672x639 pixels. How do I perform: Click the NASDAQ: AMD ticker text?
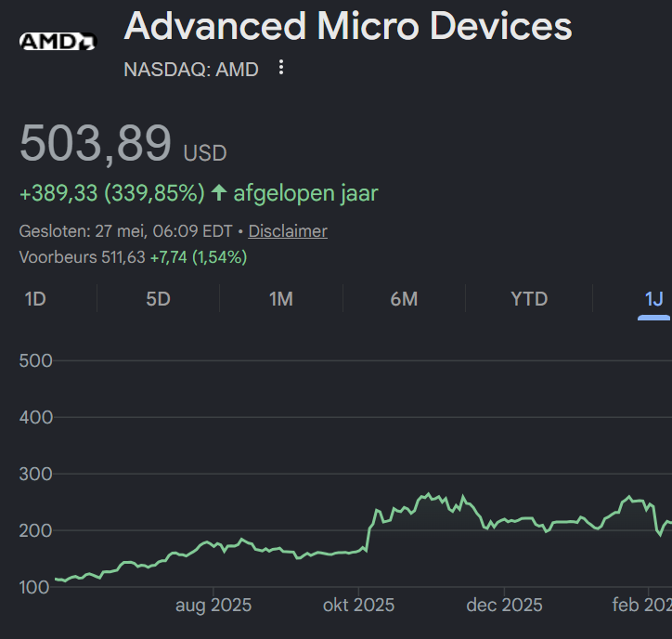pos(191,70)
